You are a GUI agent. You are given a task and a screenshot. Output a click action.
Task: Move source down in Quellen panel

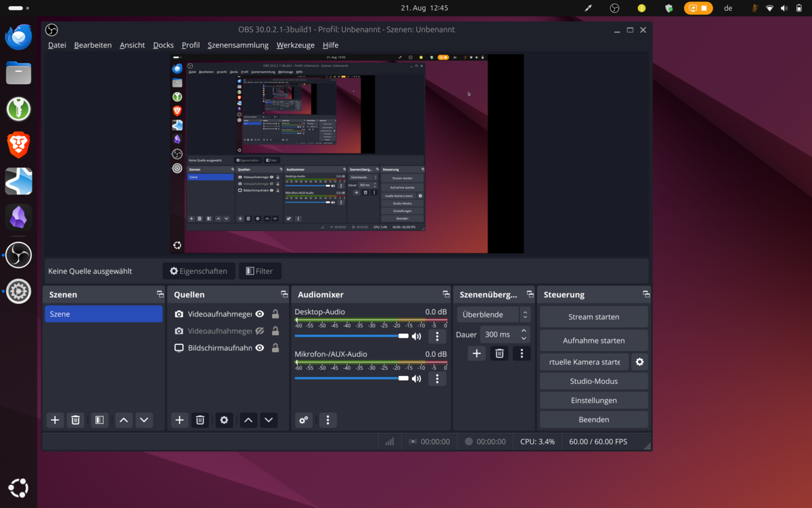pos(269,420)
